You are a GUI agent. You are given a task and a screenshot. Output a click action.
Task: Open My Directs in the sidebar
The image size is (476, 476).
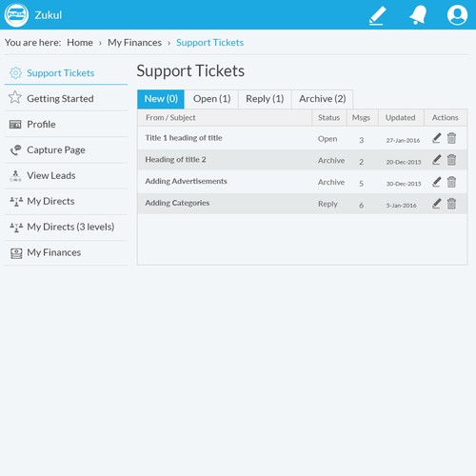[x=66, y=202]
